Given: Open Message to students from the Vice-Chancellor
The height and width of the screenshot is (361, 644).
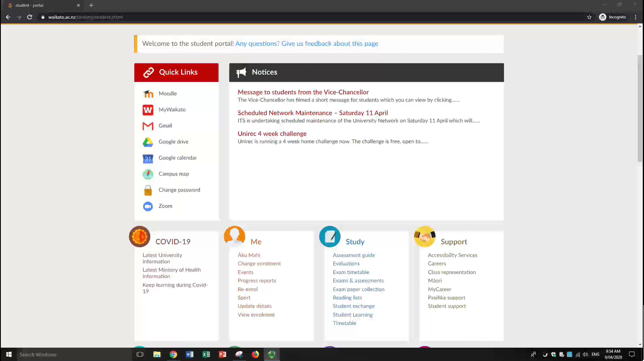Looking at the screenshot, I should coord(303,92).
